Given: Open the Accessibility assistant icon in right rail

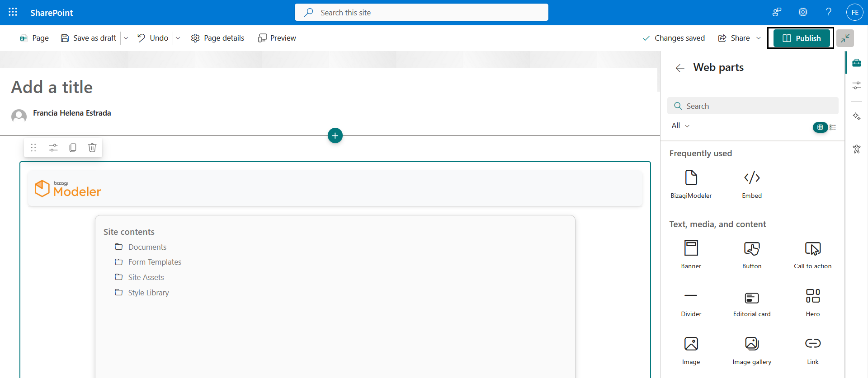Looking at the screenshot, I should (857, 149).
